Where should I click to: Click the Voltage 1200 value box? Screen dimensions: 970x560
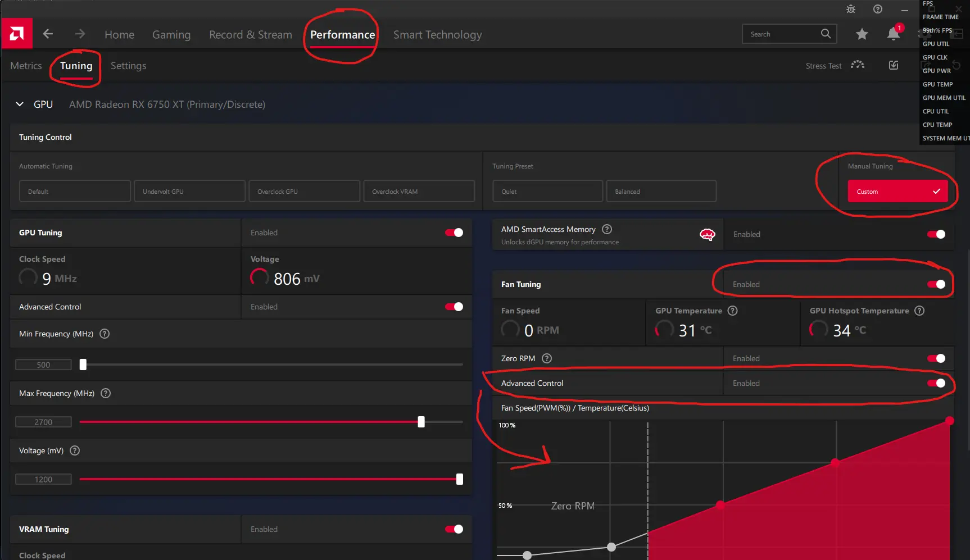coord(43,479)
